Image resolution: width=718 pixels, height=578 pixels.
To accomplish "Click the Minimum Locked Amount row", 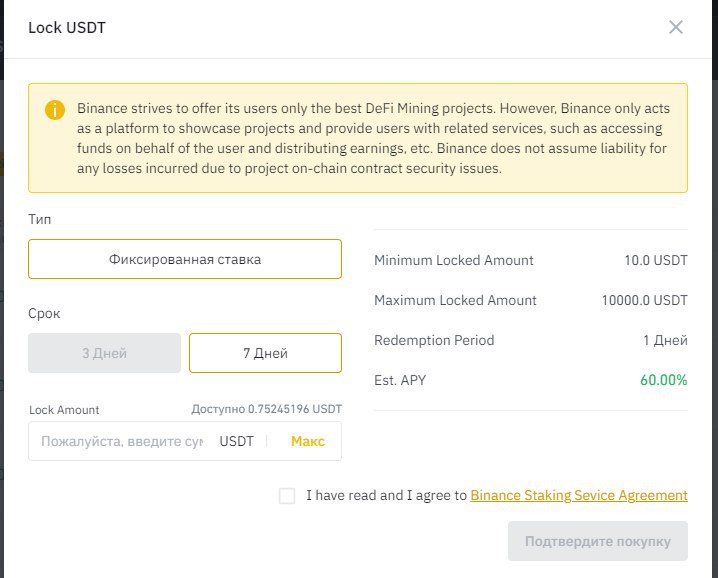I will click(531, 260).
